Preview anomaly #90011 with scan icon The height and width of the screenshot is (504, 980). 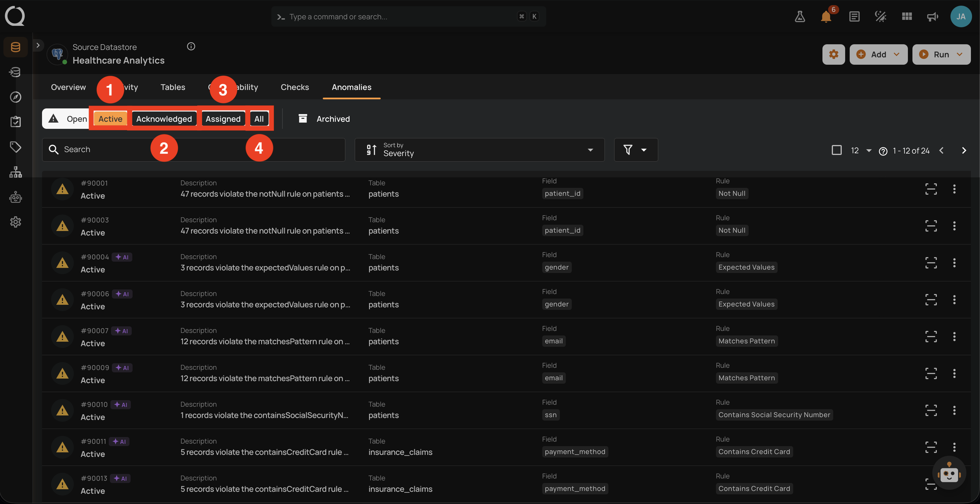coord(931,447)
